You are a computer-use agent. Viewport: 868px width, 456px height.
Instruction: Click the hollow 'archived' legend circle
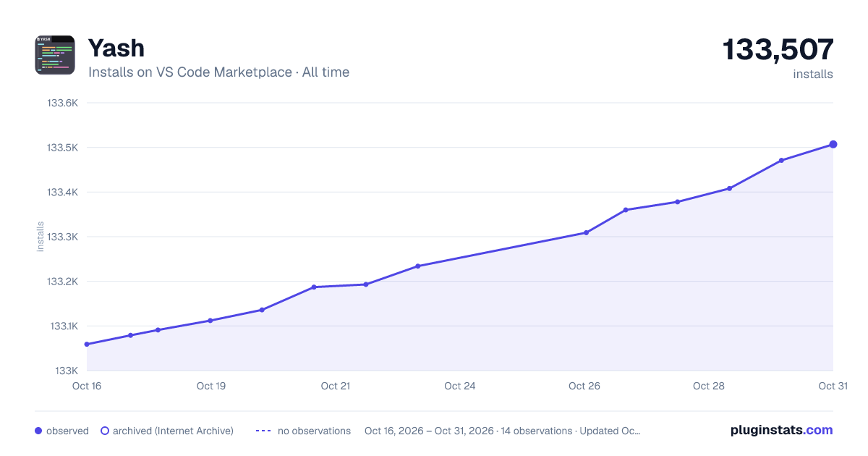(x=105, y=431)
